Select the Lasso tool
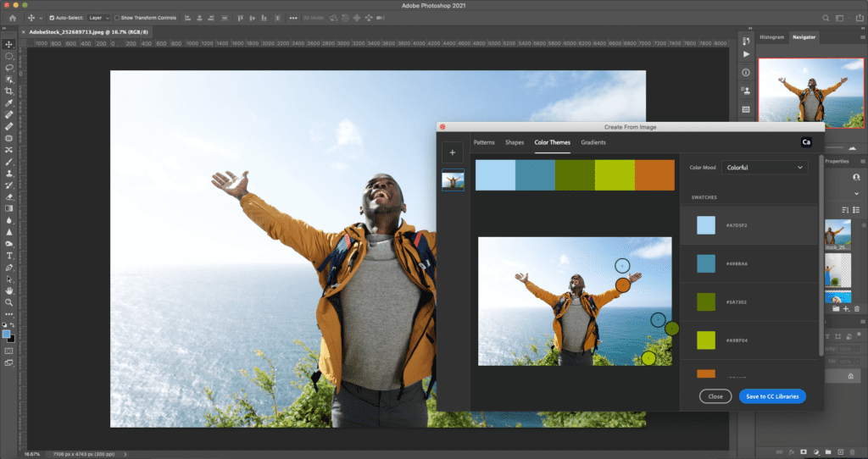868x459 pixels. pyautogui.click(x=8, y=68)
